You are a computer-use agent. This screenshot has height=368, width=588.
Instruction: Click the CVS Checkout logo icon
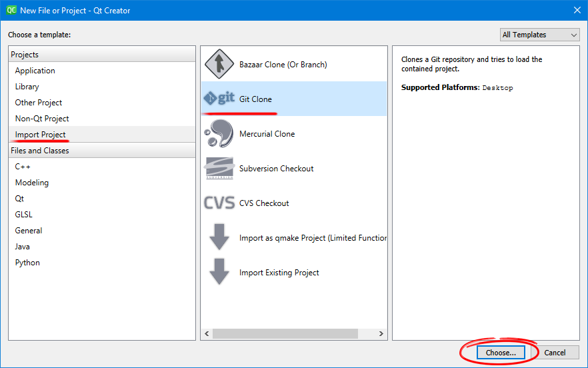tap(219, 203)
